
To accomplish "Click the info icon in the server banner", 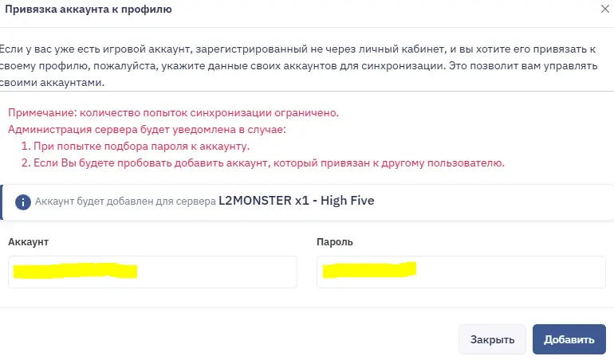I will click(x=23, y=202).
